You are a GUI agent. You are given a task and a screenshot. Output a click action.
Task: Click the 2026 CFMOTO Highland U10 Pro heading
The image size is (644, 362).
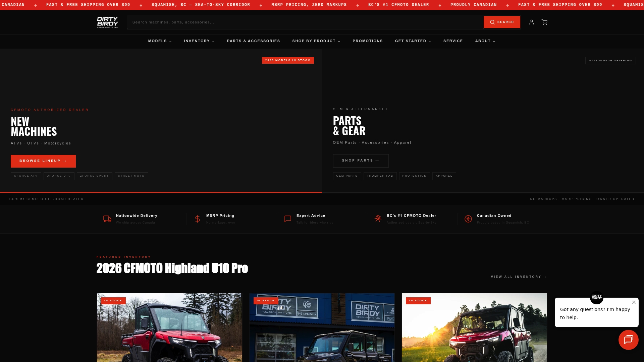point(172,268)
